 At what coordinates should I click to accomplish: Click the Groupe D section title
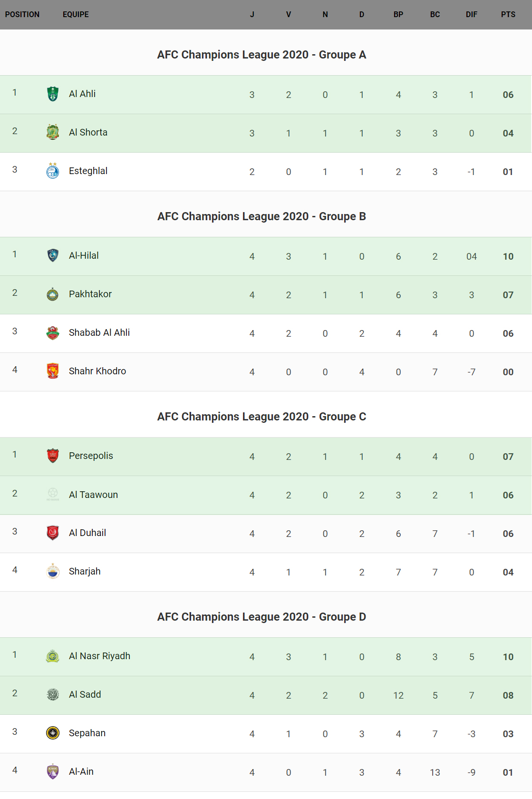(x=261, y=617)
